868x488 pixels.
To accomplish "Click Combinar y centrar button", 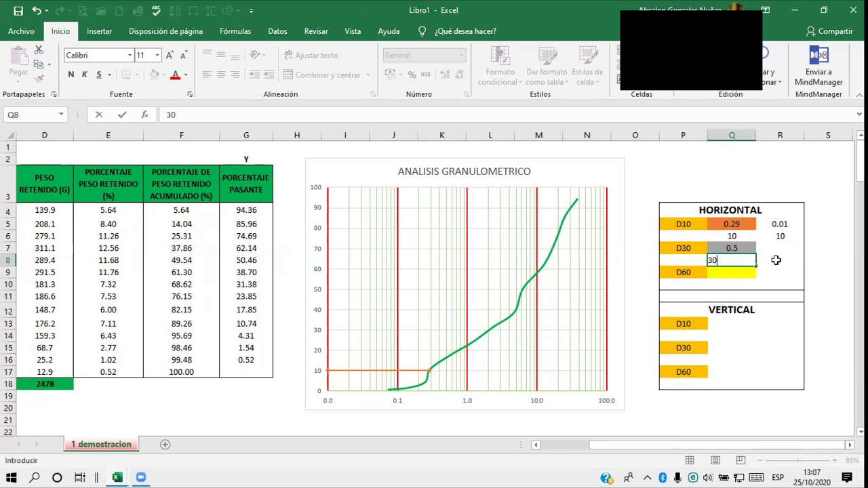I will (327, 75).
